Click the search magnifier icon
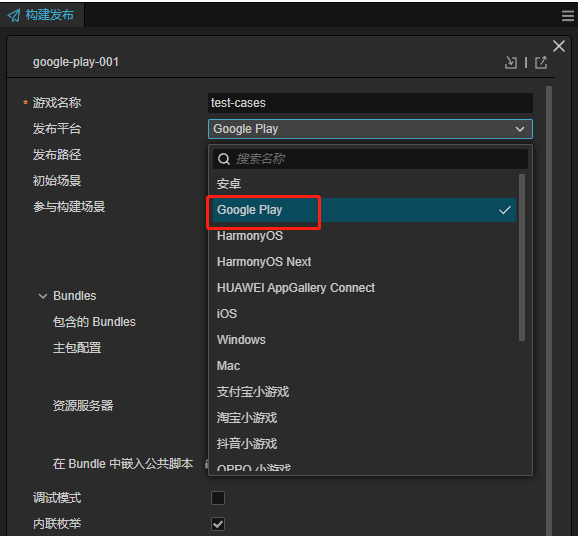The height and width of the screenshot is (536, 578). (224, 159)
